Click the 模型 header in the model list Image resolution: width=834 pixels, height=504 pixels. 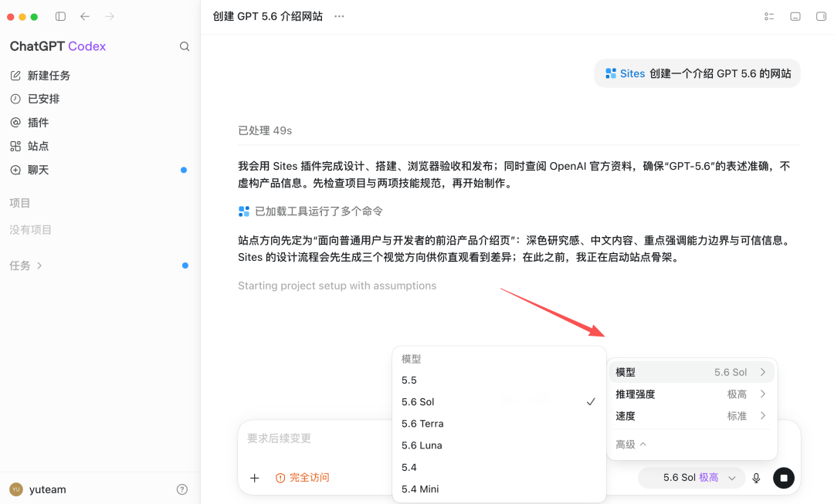pyautogui.click(x=411, y=359)
